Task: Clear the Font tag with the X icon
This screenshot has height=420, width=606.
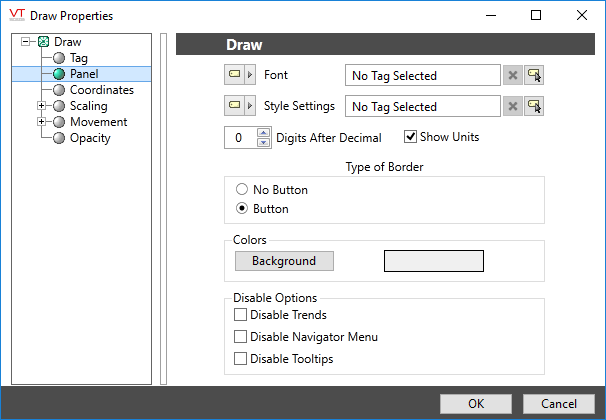Action: click(512, 75)
